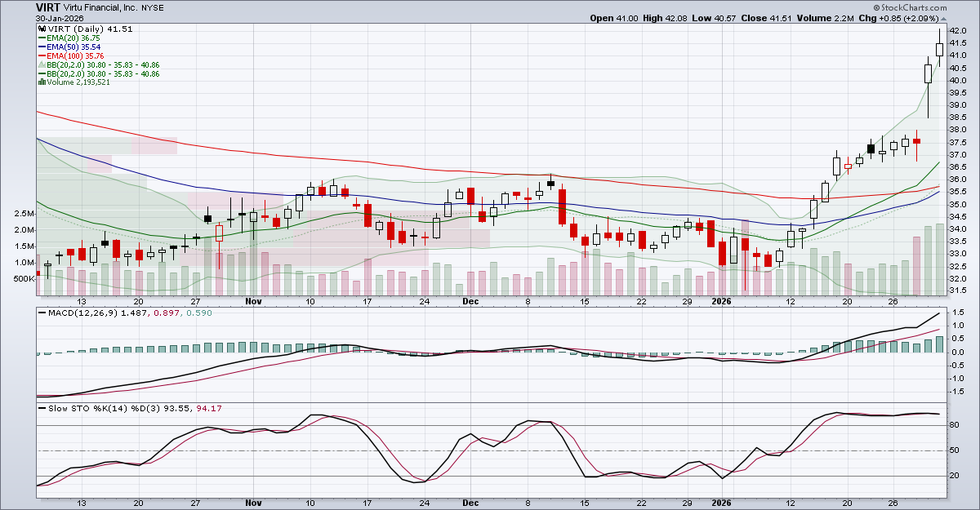Click the Virtu Financial, Inc. company name

[101, 7]
